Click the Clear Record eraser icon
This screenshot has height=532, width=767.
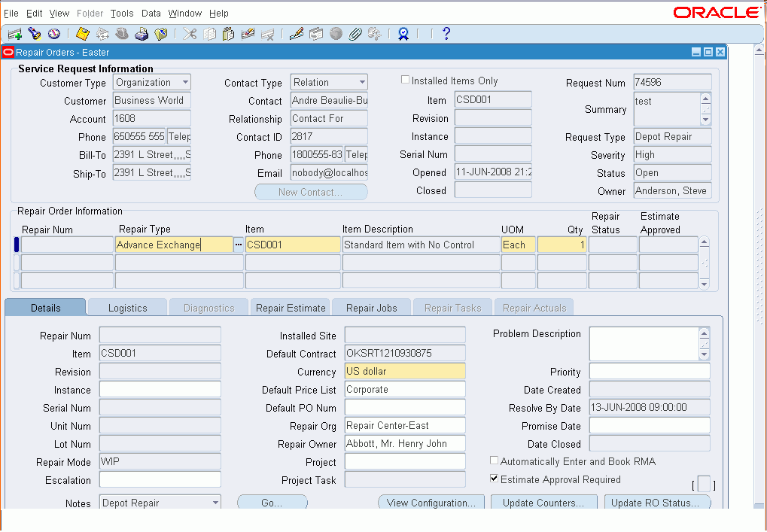click(x=248, y=34)
